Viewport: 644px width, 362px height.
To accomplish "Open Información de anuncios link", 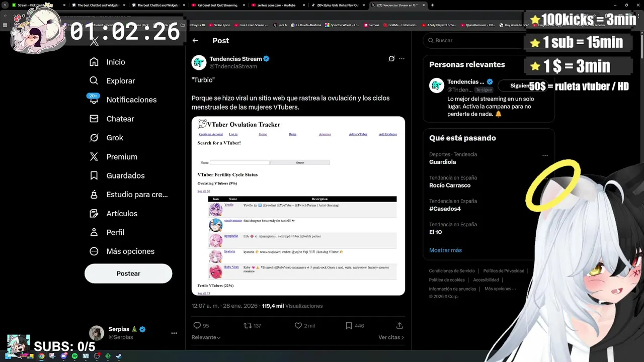I will [452, 289].
